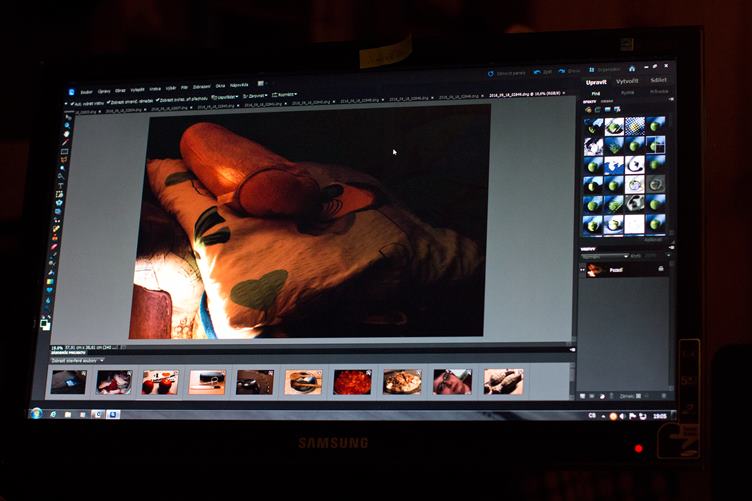Select the Crop tool
Screen dimensions: 752x501
[59, 194]
